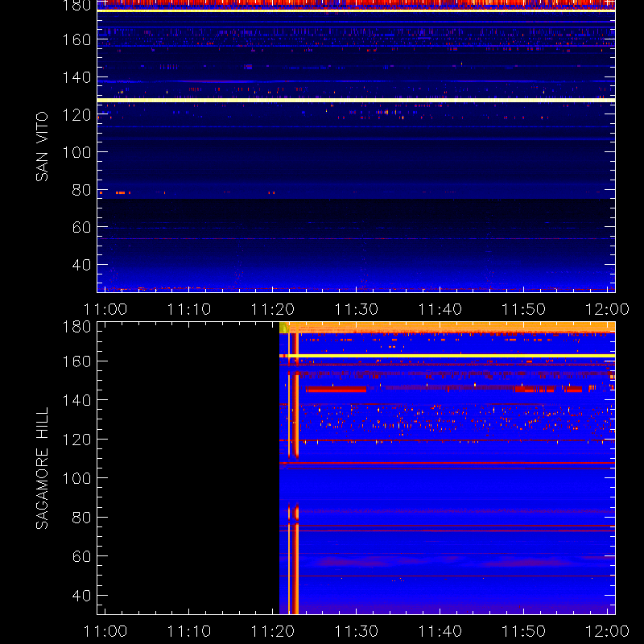Click the 11:30 time label under Sagamore Hill plot
Viewport: 644px width, 644px height.
coord(357,631)
